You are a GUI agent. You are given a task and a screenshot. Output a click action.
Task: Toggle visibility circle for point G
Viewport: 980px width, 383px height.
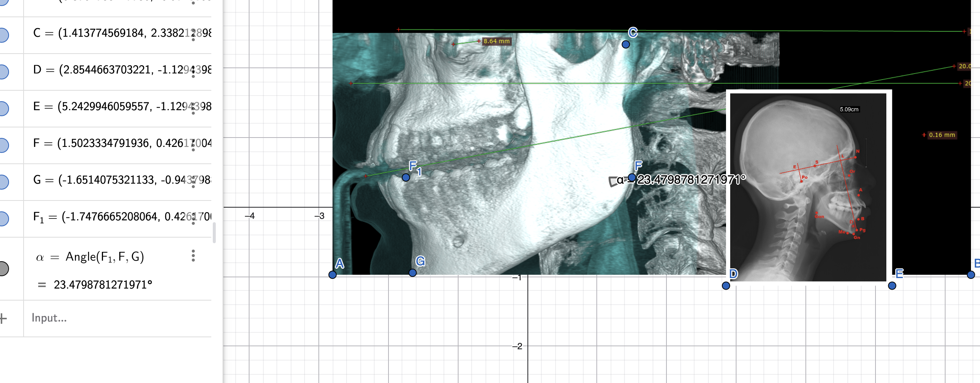(3, 182)
